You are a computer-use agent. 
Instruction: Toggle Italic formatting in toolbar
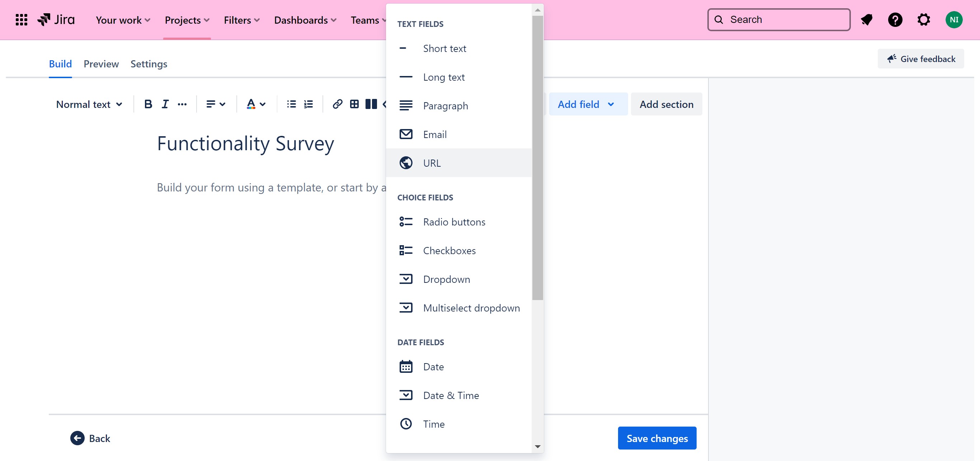click(x=165, y=104)
